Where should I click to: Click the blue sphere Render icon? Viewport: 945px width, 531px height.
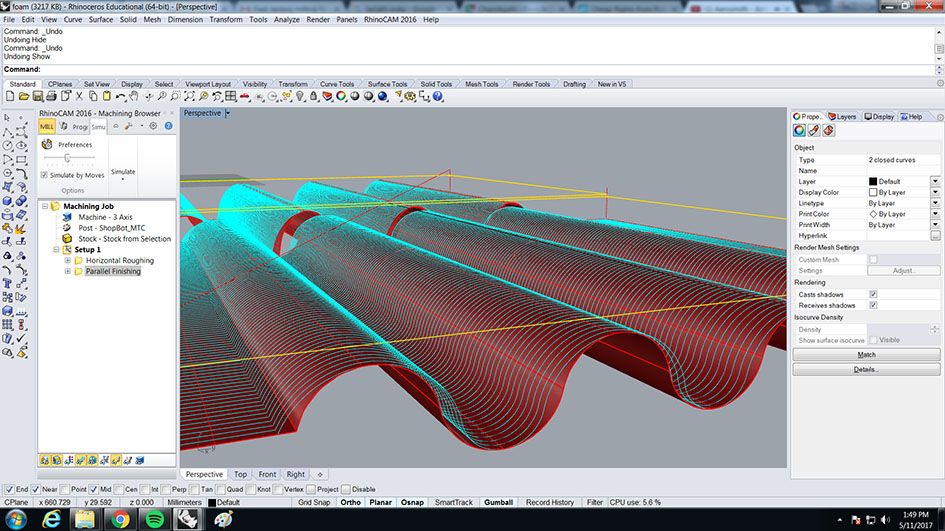coord(383,96)
